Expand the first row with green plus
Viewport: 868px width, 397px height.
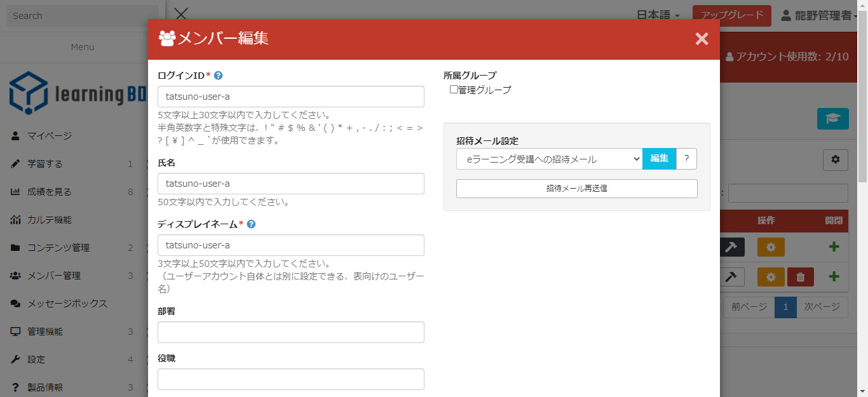[x=834, y=247]
